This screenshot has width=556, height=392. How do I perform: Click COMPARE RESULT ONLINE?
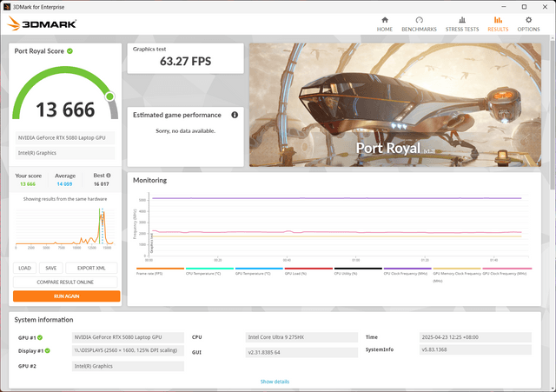click(65, 282)
